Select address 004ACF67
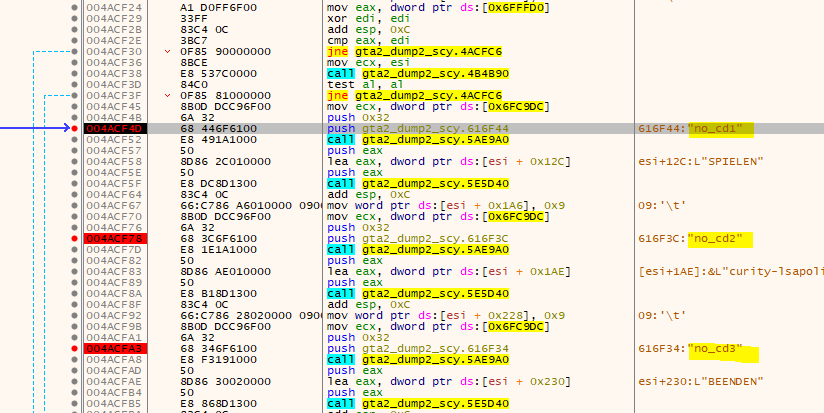Screen dimensions: 824x413 pyautogui.click(x=114, y=205)
